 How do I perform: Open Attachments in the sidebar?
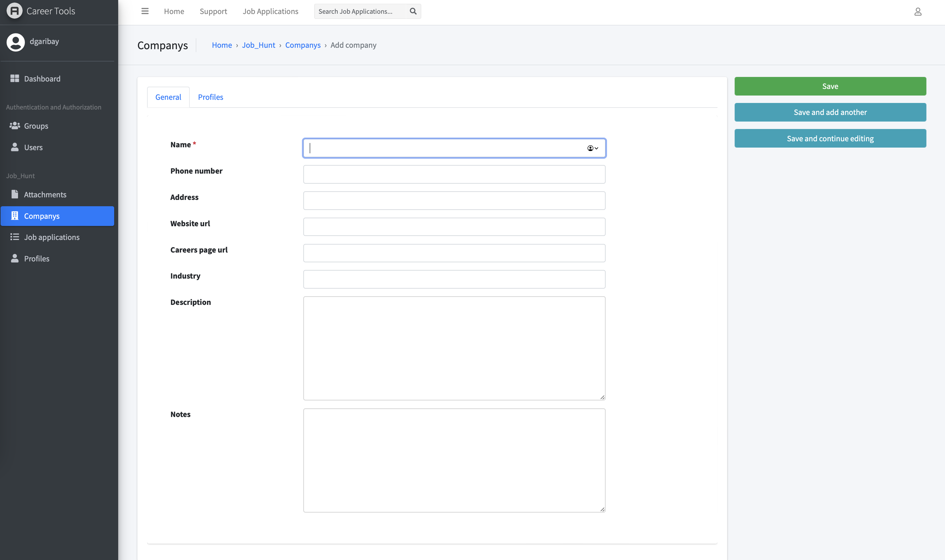pos(45,194)
